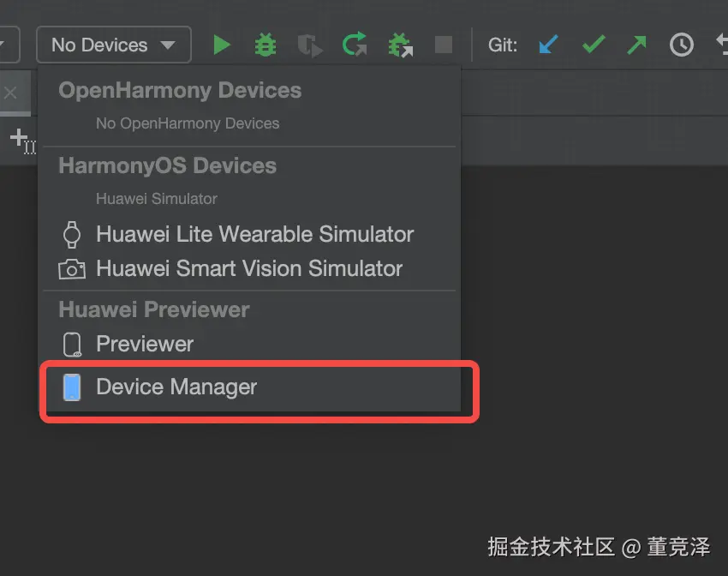Click the watch icon for Lite Wearable Simulator
Viewport: 728px width, 576px height.
tap(72, 235)
